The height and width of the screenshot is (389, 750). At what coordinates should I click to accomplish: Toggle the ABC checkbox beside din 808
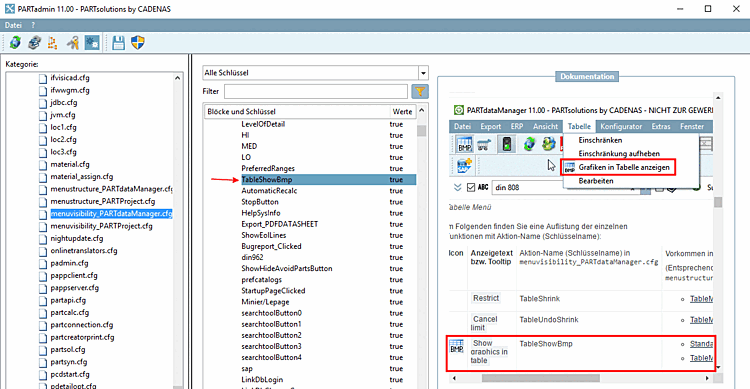click(x=471, y=187)
